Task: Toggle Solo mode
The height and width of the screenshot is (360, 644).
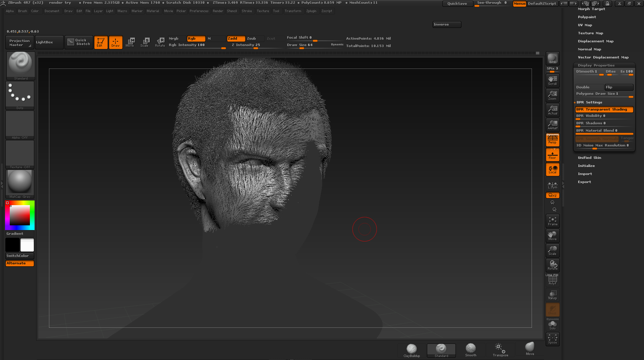Action: 552,324
